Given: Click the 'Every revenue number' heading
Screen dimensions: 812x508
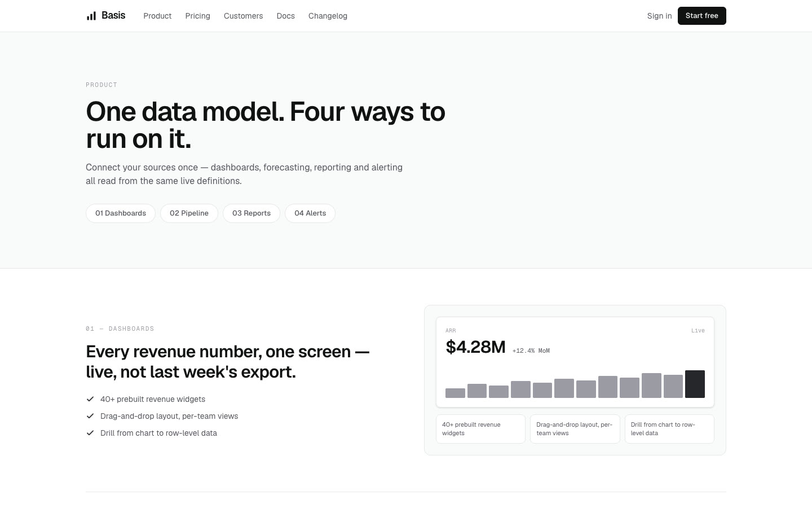Looking at the screenshot, I should tap(228, 362).
